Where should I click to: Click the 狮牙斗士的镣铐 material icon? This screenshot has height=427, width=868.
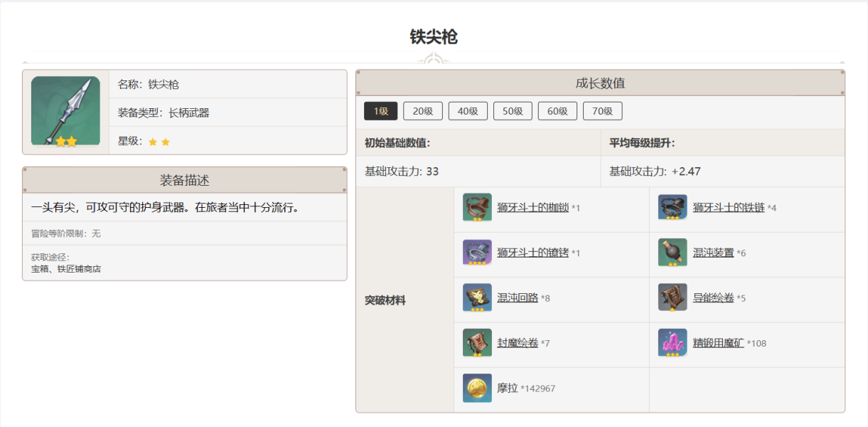coord(477,253)
